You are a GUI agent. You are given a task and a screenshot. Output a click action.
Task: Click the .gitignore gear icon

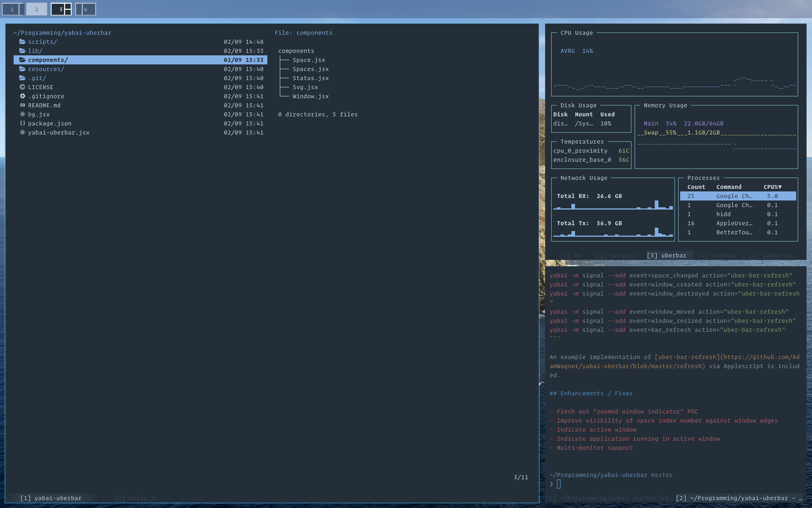(22, 96)
